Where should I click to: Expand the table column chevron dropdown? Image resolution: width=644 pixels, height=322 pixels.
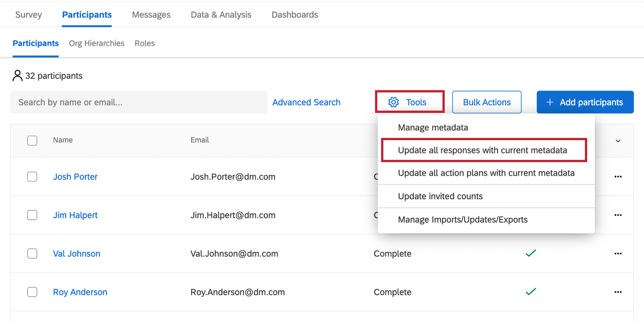pyautogui.click(x=618, y=141)
